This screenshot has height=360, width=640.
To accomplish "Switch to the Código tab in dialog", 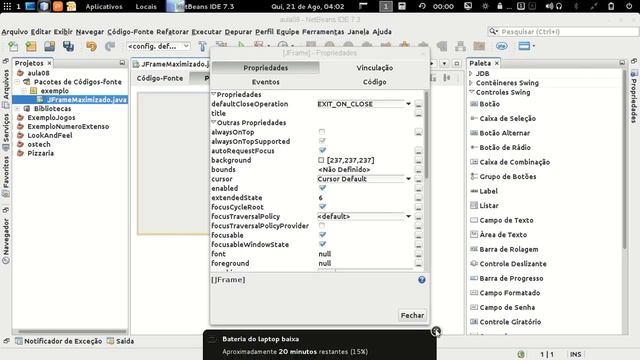I will click(374, 82).
